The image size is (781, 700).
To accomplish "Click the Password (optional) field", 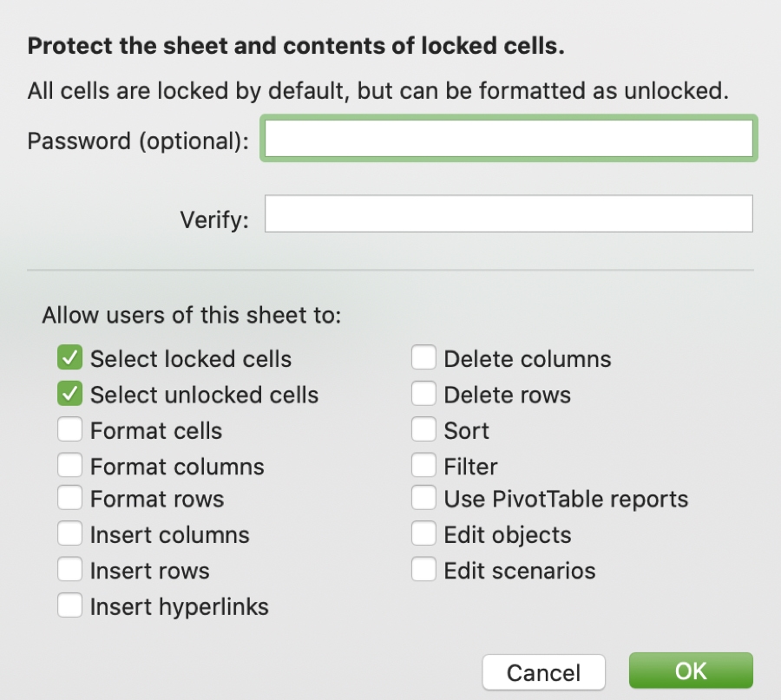I will click(x=509, y=139).
